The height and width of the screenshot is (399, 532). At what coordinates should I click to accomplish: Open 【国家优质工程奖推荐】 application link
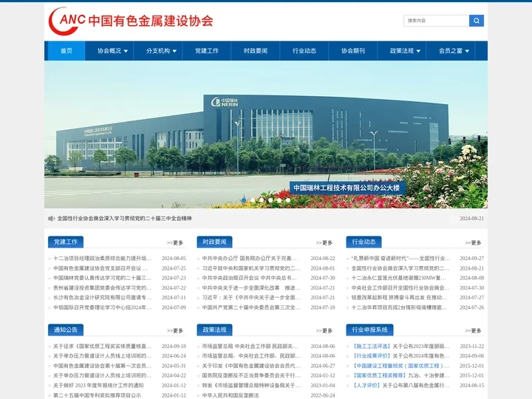pos(378,375)
